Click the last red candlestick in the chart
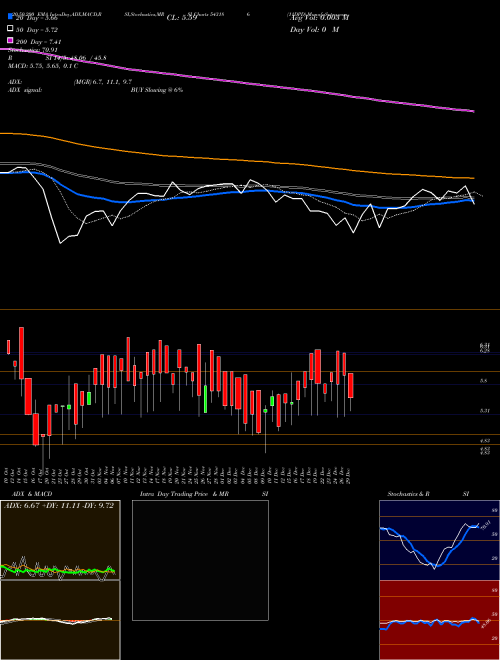 coord(351,385)
